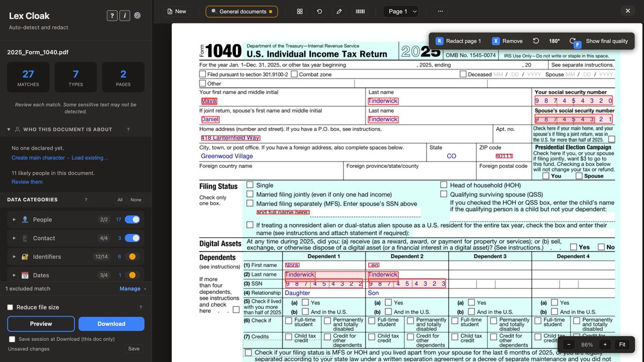
Task: Click the Contact phone icon
Action: click(x=25, y=238)
